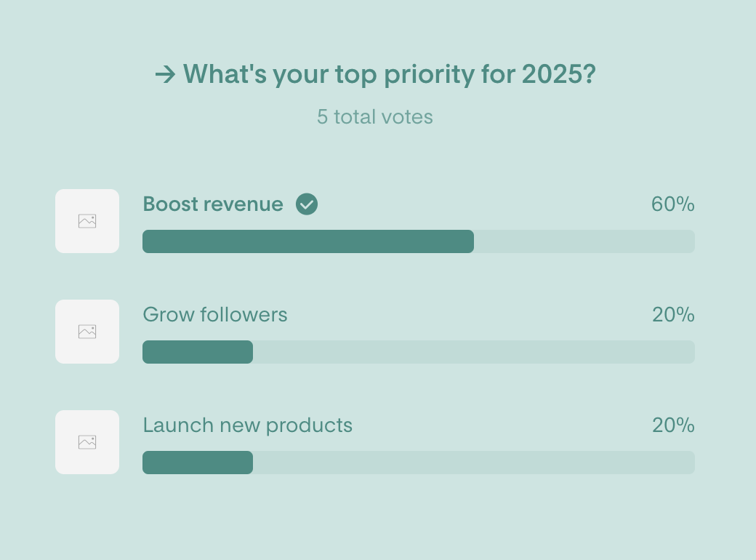Image resolution: width=756 pixels, height=560 pixels.
Task: Click the unfilled part of Launch new products bar
Action: click(474, 462)
